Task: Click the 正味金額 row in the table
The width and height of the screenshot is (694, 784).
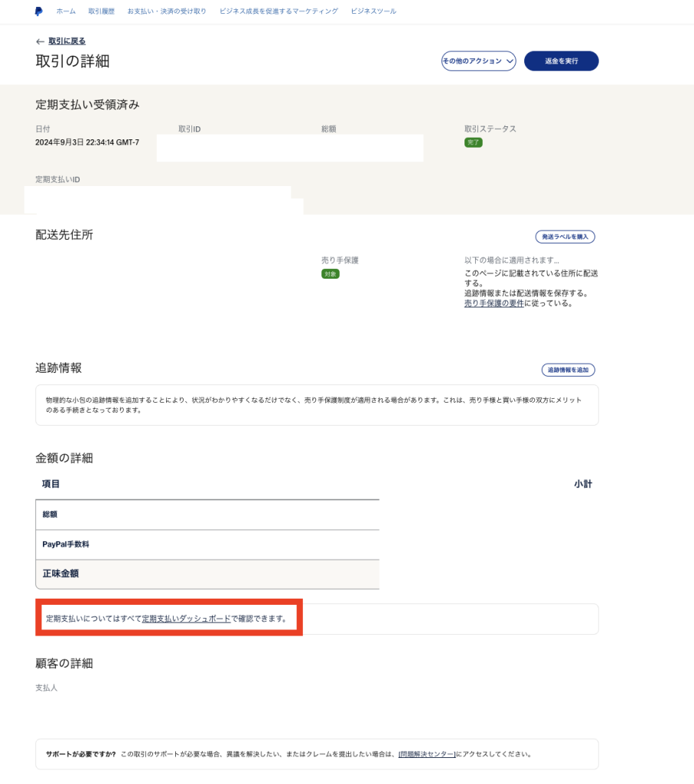Action: tap(207, 573)
